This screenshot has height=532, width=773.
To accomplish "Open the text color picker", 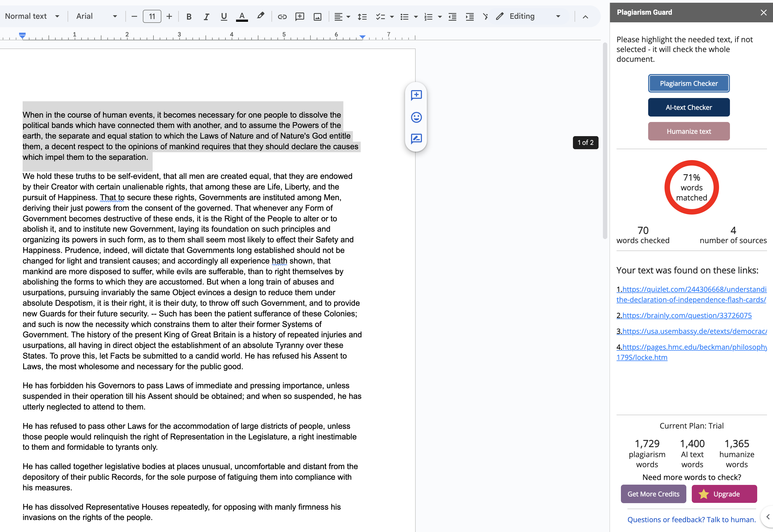I will click(242, 16).
